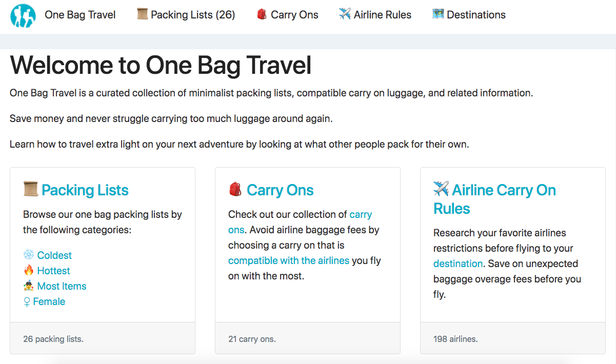Click the One Bag Travel logo icon
616x364 pixels.
(x=23, y=15)
